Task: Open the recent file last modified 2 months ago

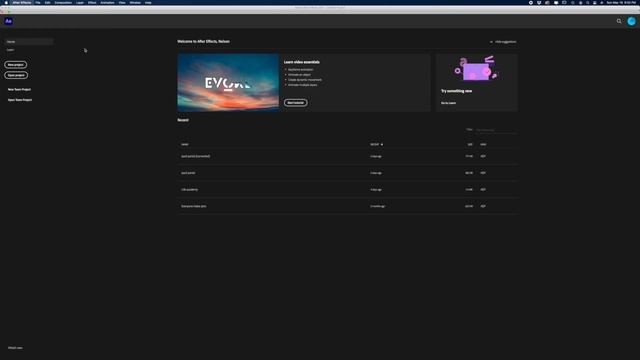Action: [348, 206]
